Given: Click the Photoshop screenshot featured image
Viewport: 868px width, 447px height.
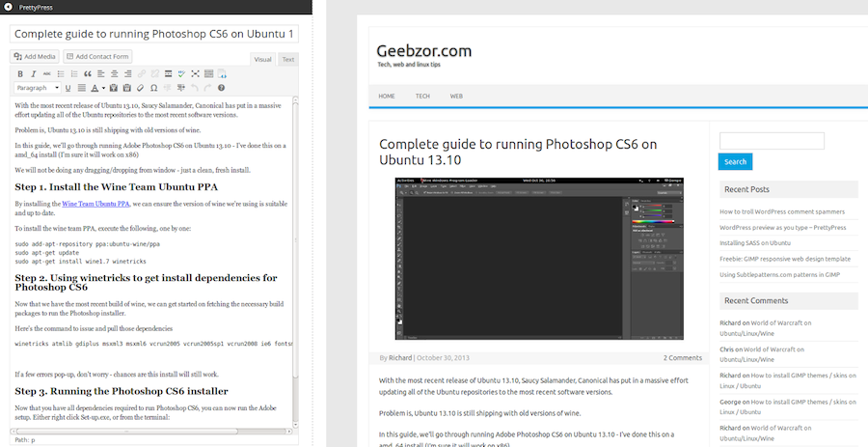Looking at the screenshot, I should click(x=539, y=259).
